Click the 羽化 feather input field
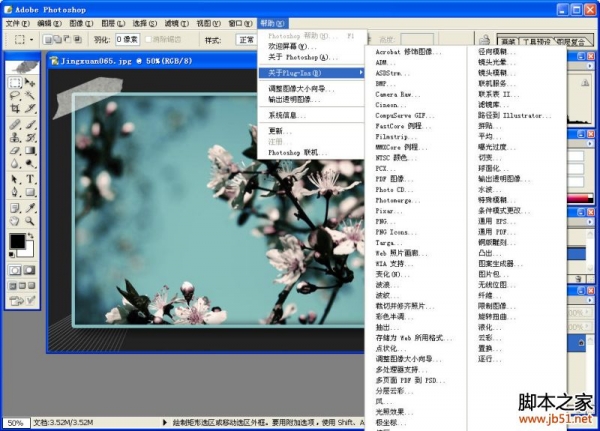This screenshot has height=431, width=600. [x=127, y=39]
